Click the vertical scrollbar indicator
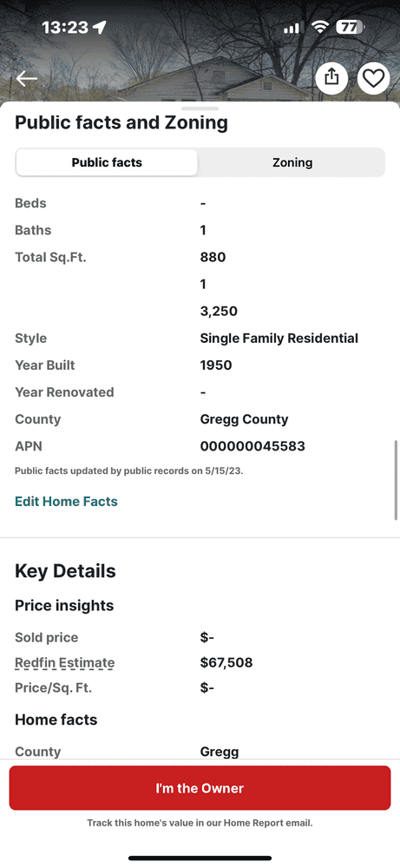This screenshot has height=868, width=400. tap(397, 481)
